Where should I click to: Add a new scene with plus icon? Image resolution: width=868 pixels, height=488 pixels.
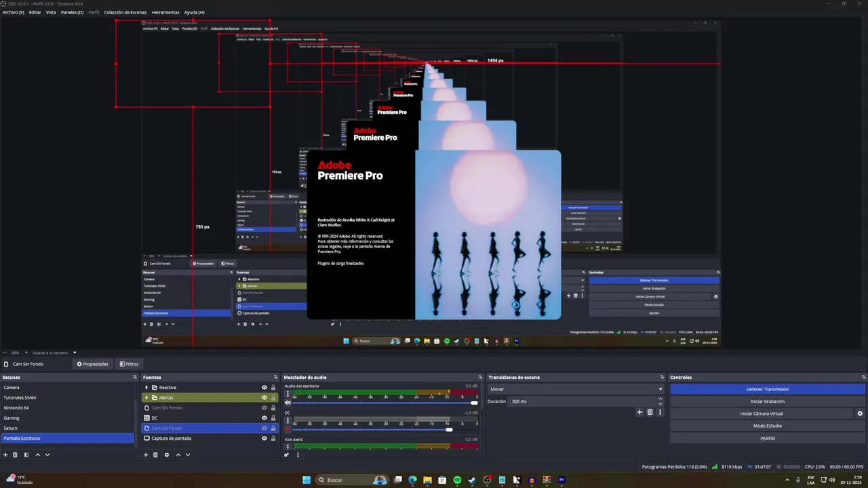point(5,455)
